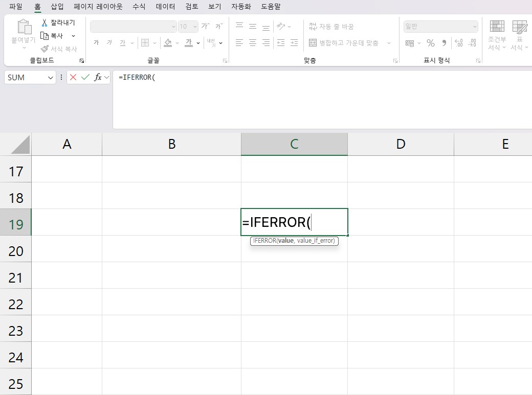Confirm formula with the Enter checkmark icon
This screenshot has width=532, height=395.
point(85,77)
